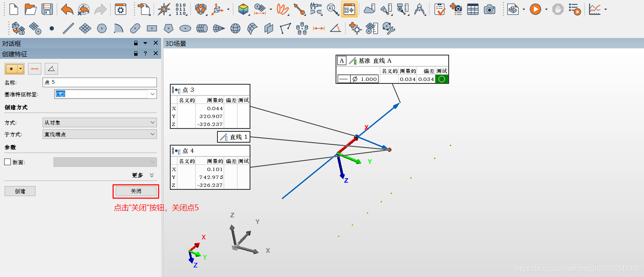Create a new project with the blank page icon

(14, 9)
